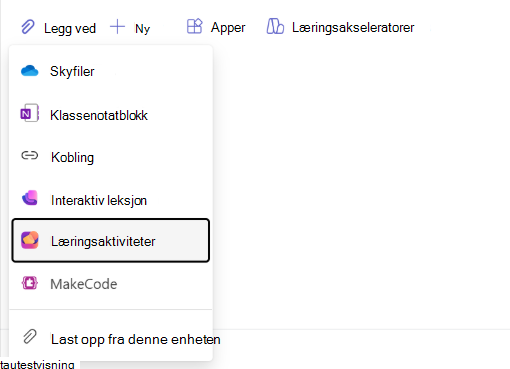The height and width of the screenshot is (369, 510).
Task: Click the Apper grid icon
Action: pyautogui.click(x=195, y=26)
